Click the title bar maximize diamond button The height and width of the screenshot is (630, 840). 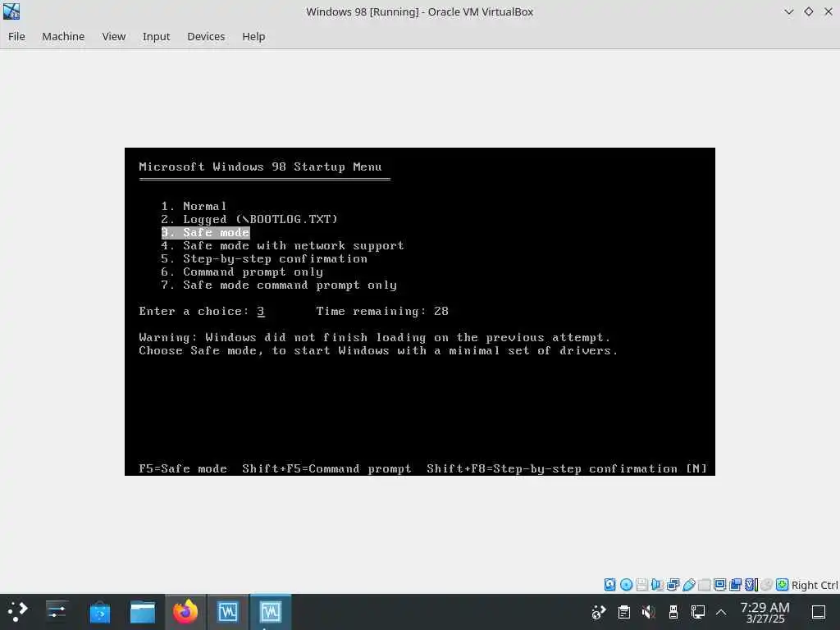pos(808,11)
